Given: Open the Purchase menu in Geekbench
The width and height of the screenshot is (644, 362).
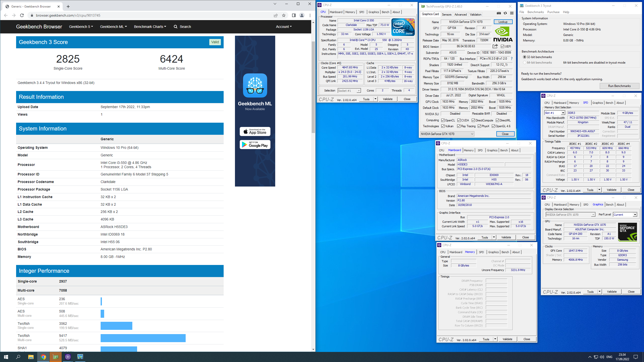Looking at the screenshot, I should tap(553, 12).
